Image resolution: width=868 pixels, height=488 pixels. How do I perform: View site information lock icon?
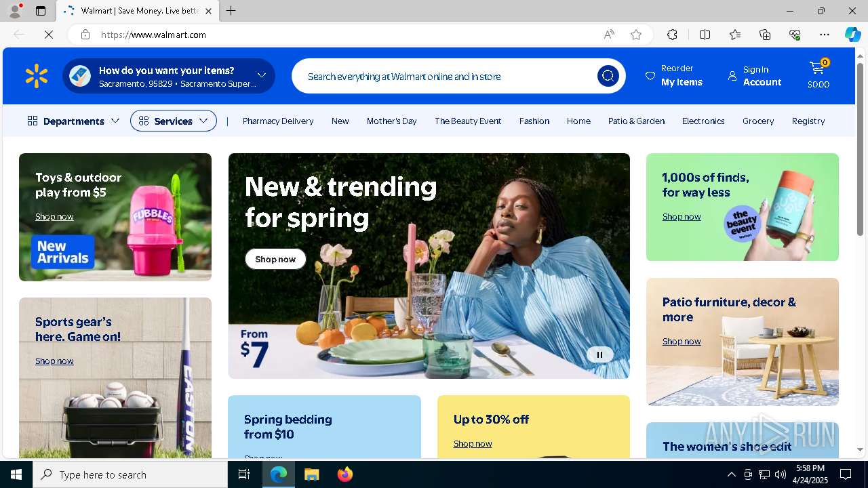click(85, 35)
